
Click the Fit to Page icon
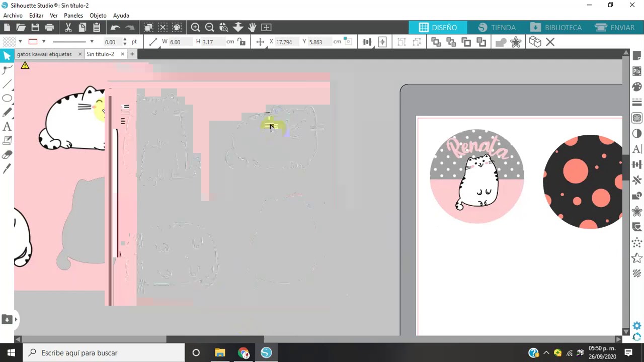point(266,27)
